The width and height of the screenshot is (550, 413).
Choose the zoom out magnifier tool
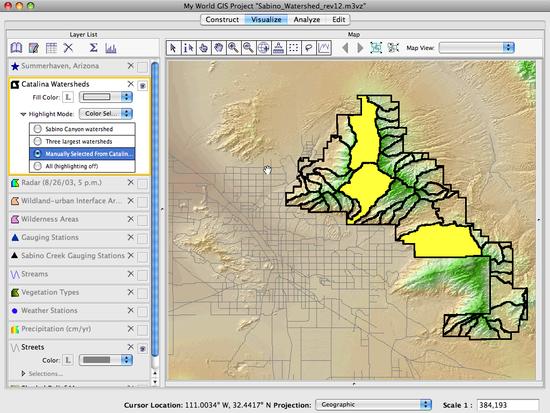tap(248, 48)
